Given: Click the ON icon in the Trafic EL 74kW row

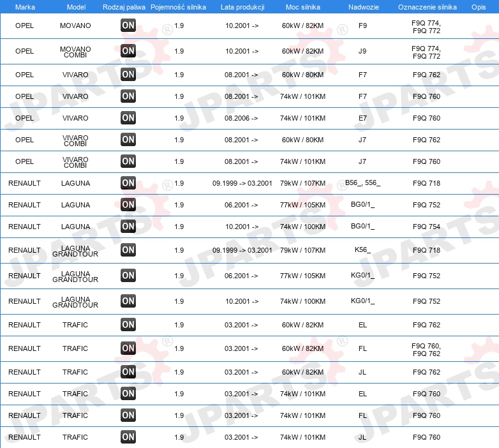Looking at the screenshot, I should [128, 394].
